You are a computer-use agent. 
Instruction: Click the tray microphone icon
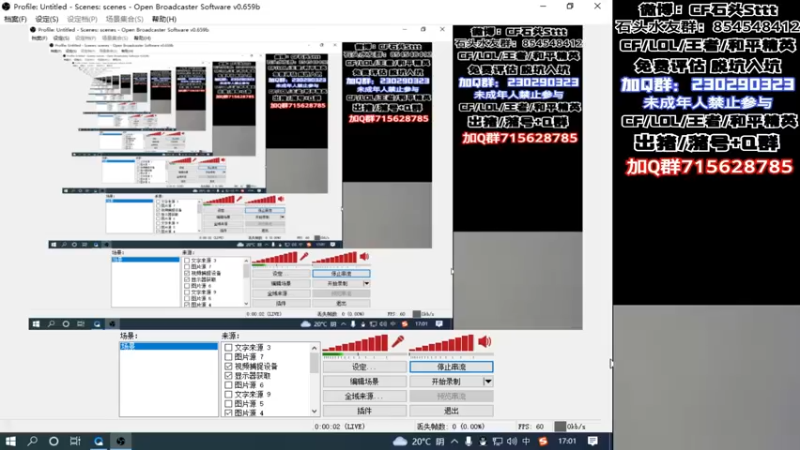468,441
